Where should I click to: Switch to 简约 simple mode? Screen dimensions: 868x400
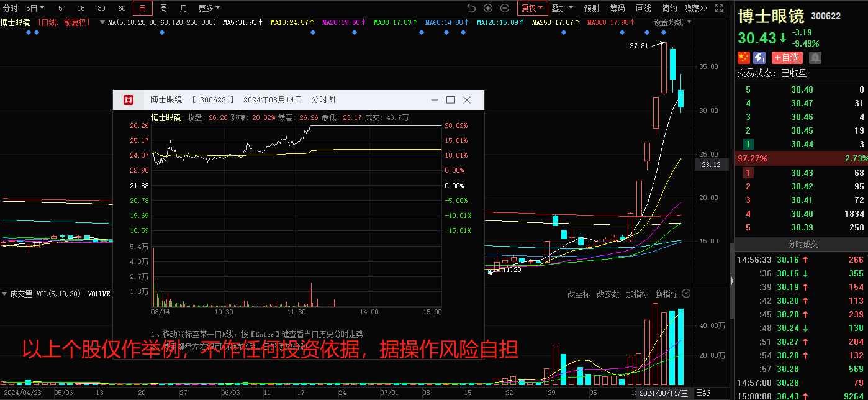tap(669, 8)
